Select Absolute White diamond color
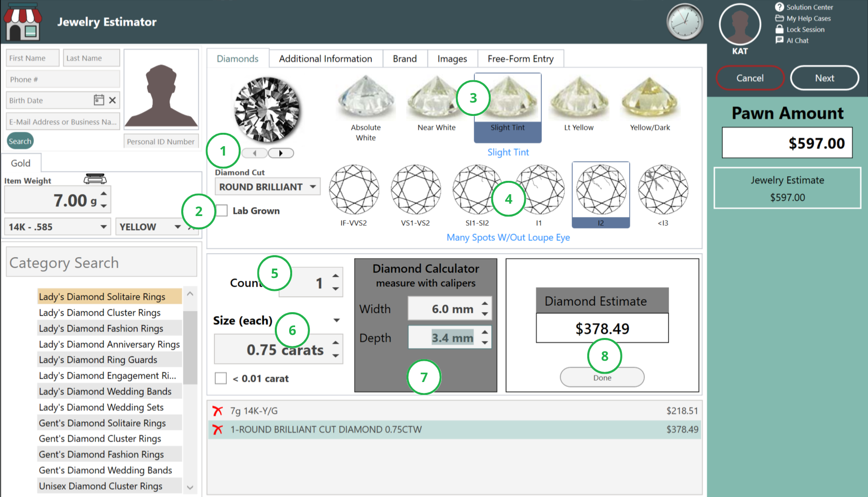The width and height of the screenshot is (868, 497). pos(365,108)
